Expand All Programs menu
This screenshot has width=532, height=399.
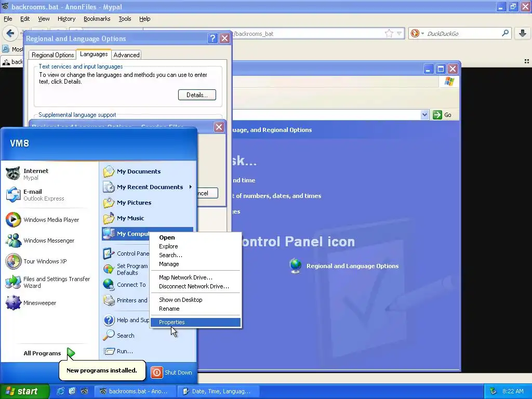pyautogui.click(x=48, y=353)
